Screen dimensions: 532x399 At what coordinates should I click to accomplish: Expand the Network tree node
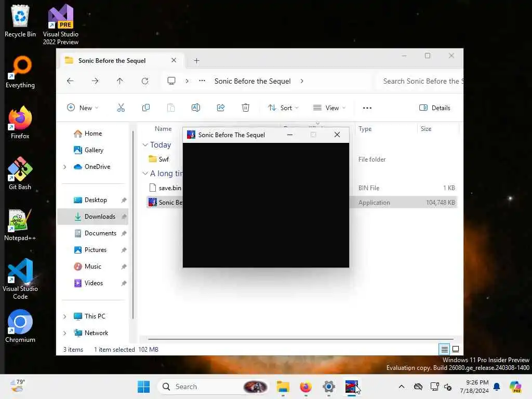click(64, 333)
